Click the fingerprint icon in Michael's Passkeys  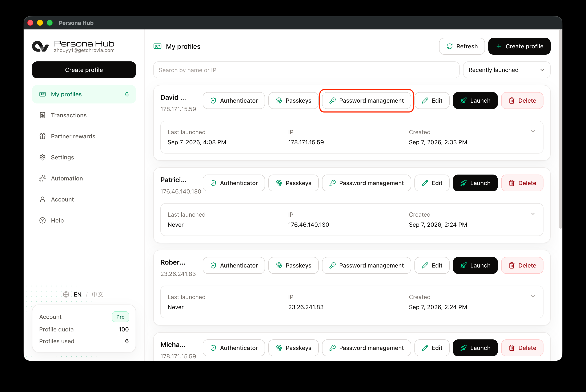(279, 348)
